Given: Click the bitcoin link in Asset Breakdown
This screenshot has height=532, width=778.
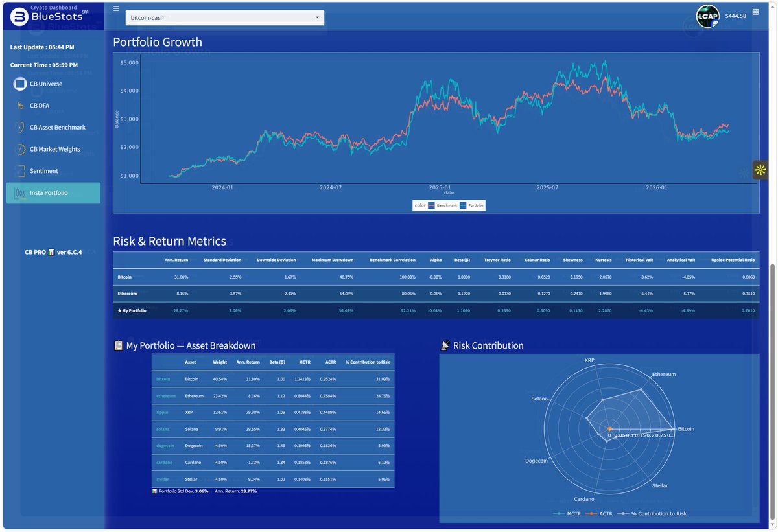Looking at the screenshot, I should pyautogui.click(x=163, y=379).
